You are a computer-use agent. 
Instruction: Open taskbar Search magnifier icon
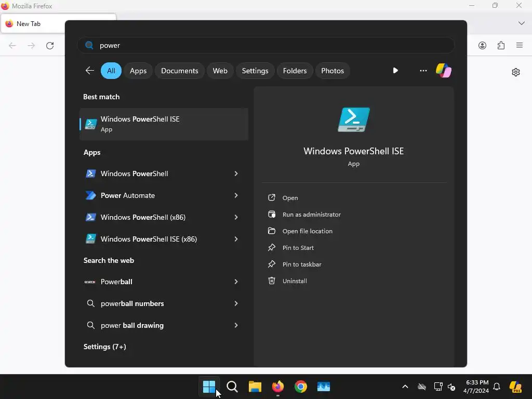pos(232,387)
